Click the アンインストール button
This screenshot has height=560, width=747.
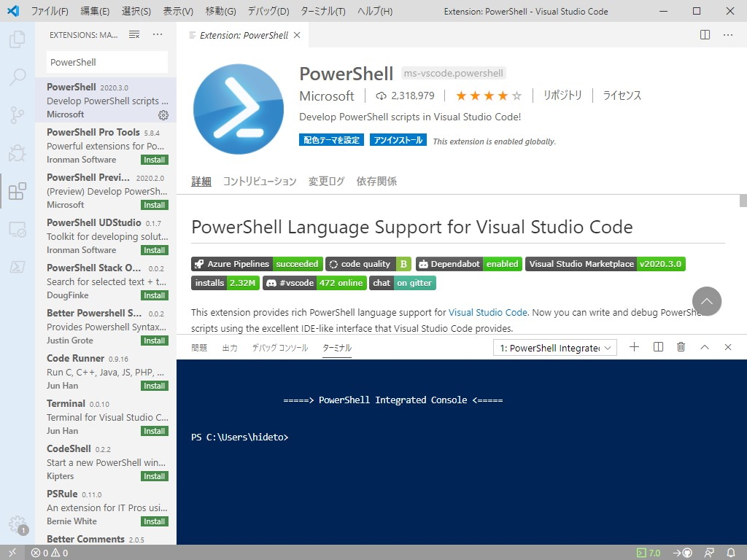398,141
